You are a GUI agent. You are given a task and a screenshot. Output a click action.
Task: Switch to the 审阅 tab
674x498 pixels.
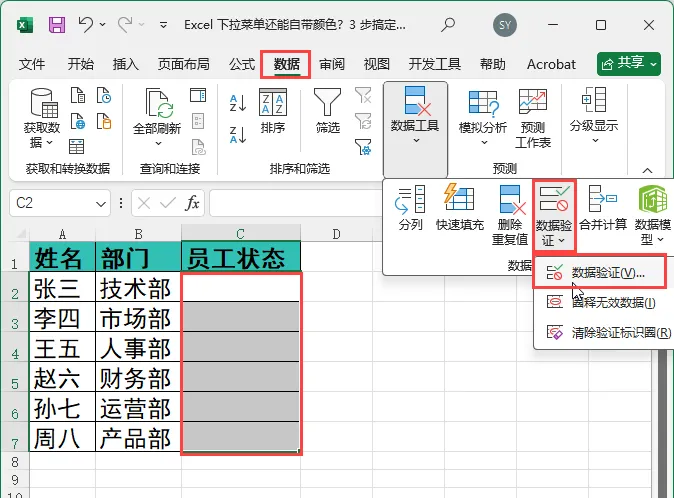[332, 64]
